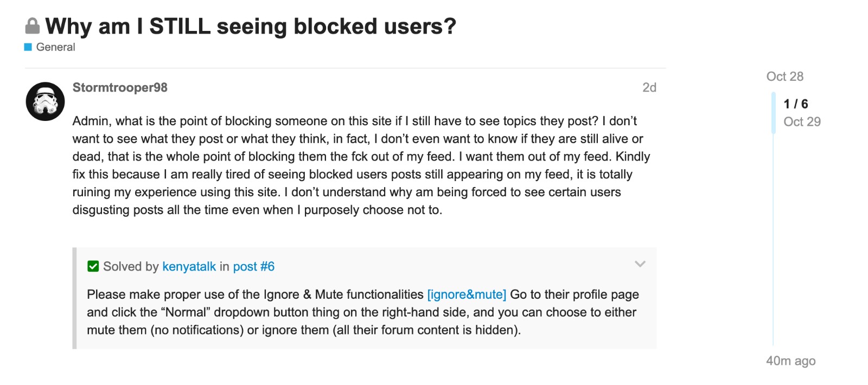Open the General category
The height and width of the screenshot is (385, 868).
55,47
